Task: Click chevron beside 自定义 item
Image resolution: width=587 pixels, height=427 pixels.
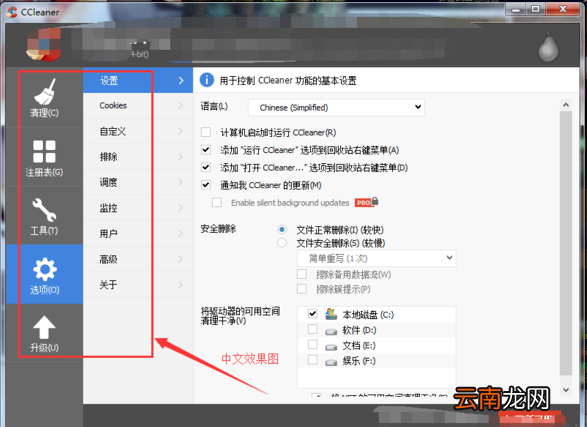Action: click(x=180, y=131)
